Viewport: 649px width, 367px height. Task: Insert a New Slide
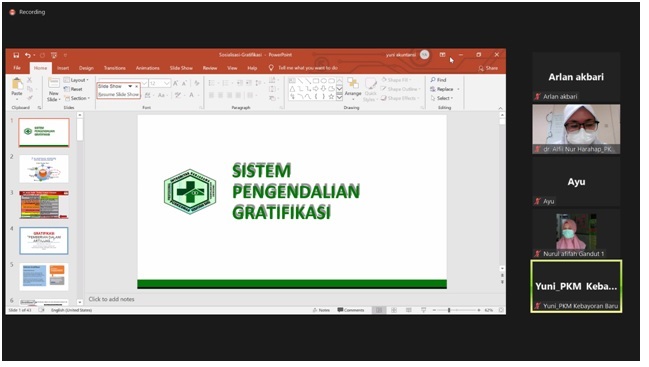[x=54, y=90]
